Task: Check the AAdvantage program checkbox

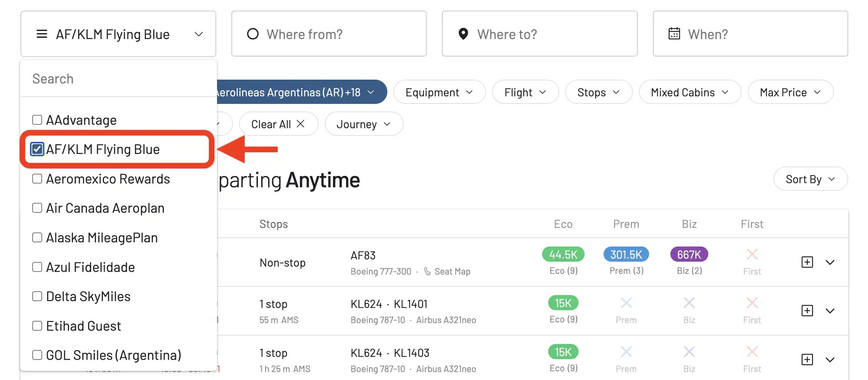Action: (37, 120)
